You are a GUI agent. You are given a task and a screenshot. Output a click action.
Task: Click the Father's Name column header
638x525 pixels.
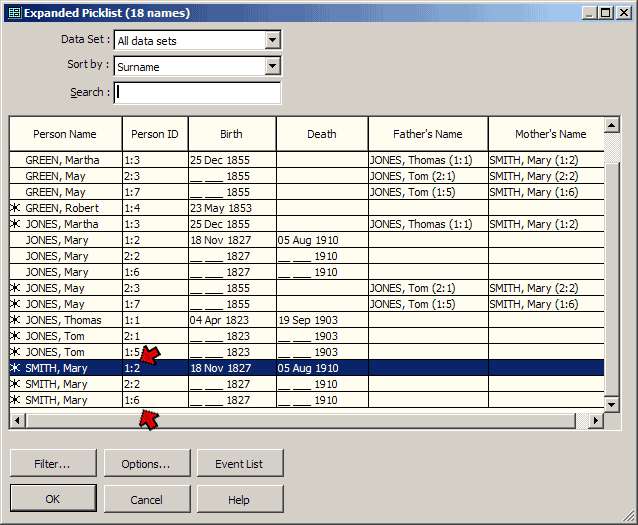pyautogui.click(x=428, y=134)
